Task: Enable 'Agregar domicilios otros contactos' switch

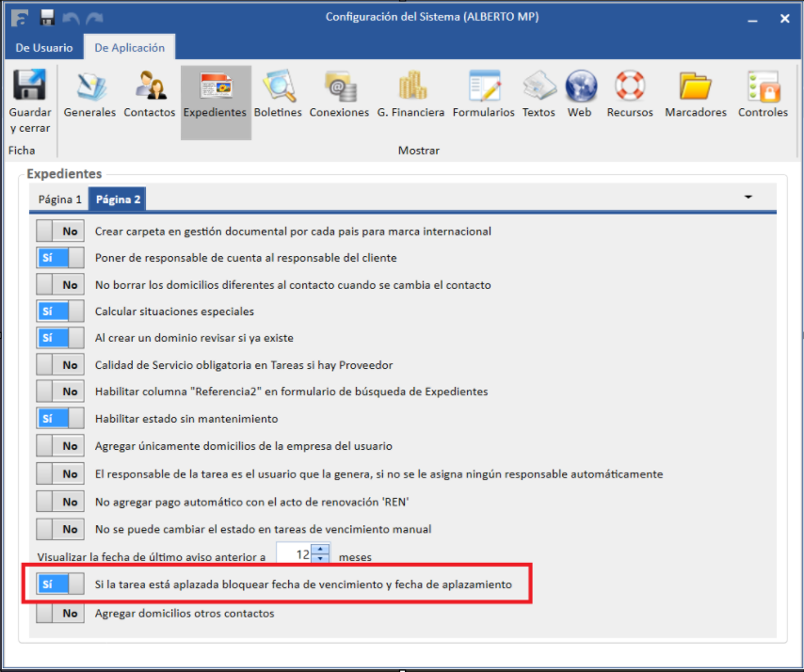Action: (59, 613)
